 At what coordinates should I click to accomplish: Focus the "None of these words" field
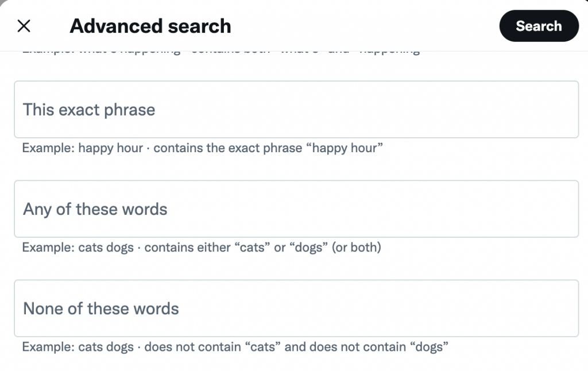pyautogui.click(x=296, y=308)
